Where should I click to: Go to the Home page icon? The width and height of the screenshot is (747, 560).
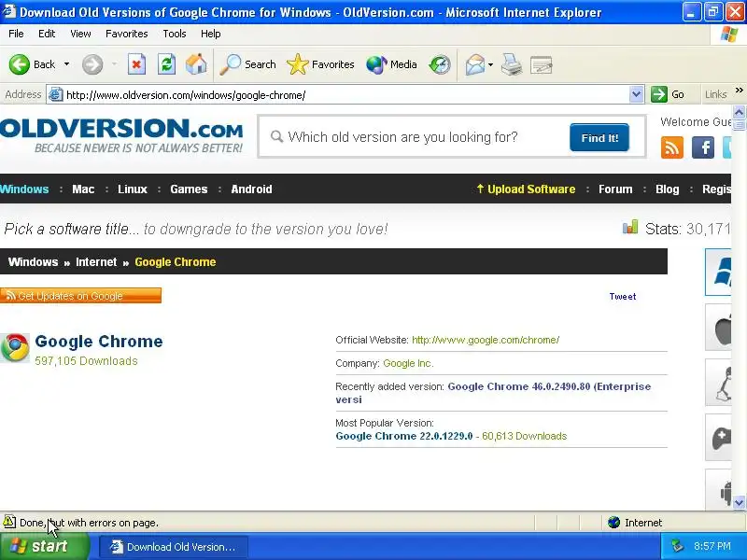[196, 64]
